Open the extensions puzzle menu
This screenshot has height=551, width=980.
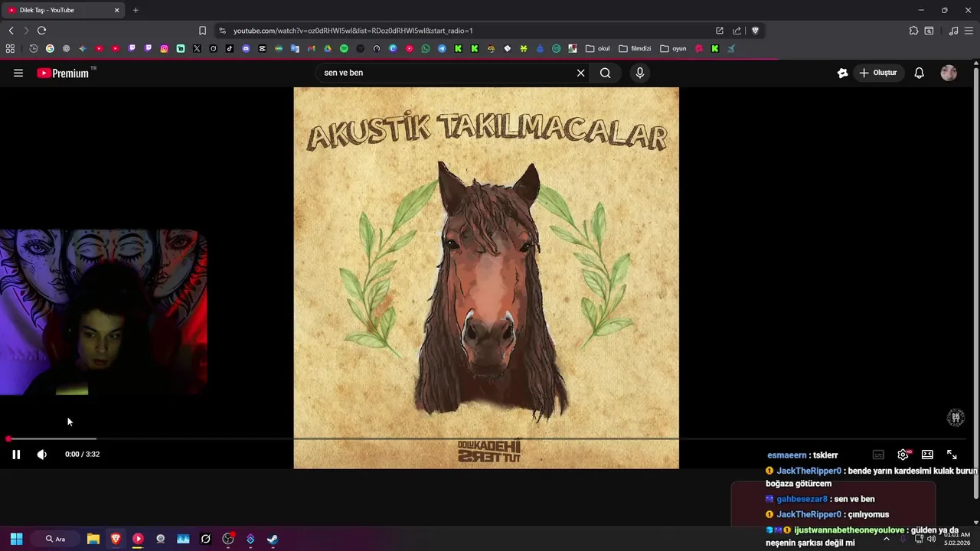pos(913,31)
